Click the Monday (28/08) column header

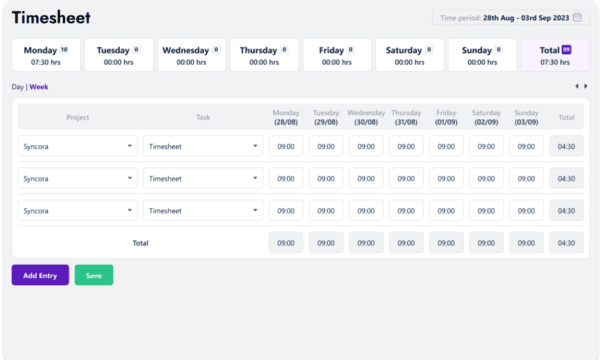pos(286,117)
